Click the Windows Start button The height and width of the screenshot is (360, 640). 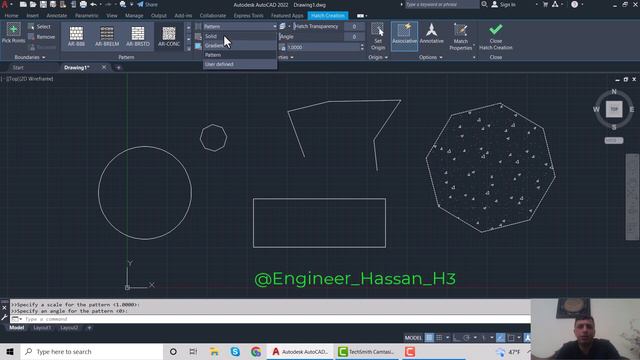pyautogui.click(x=10, y=351)
